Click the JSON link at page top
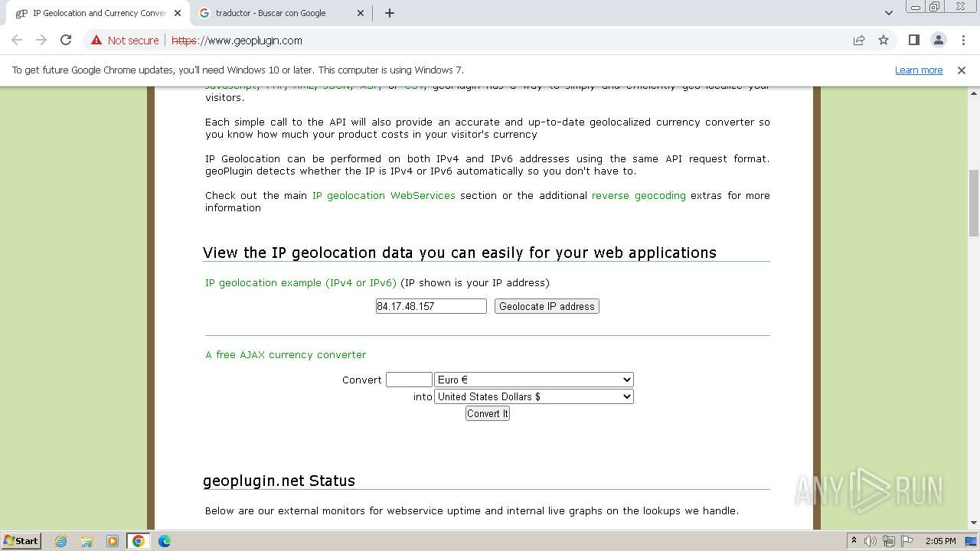 coord(336,86)
